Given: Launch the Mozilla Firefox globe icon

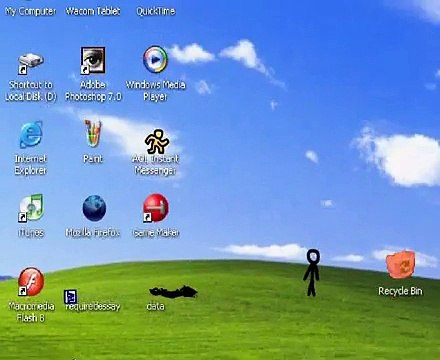Looking at the screenshot, I should coord(94,208).
